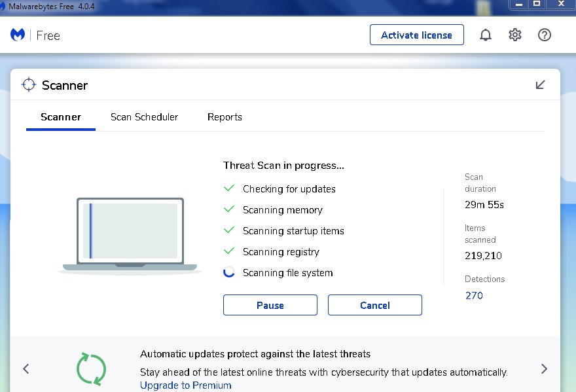Minimize the Malwarebytes window
Viewport: 576px width, 392px height.
tap(518, 5)
